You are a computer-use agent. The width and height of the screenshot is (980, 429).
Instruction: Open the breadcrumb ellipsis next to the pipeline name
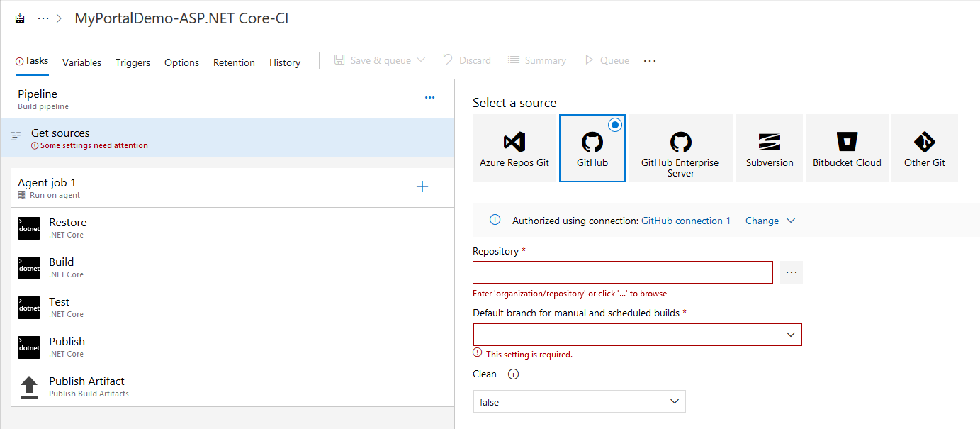click(43, 19)
